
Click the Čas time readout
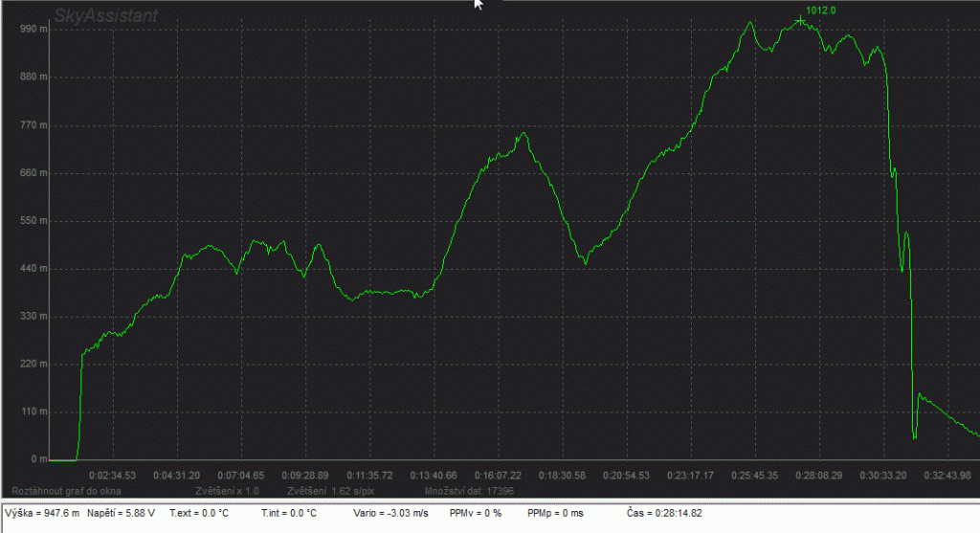tap(667, 514)
